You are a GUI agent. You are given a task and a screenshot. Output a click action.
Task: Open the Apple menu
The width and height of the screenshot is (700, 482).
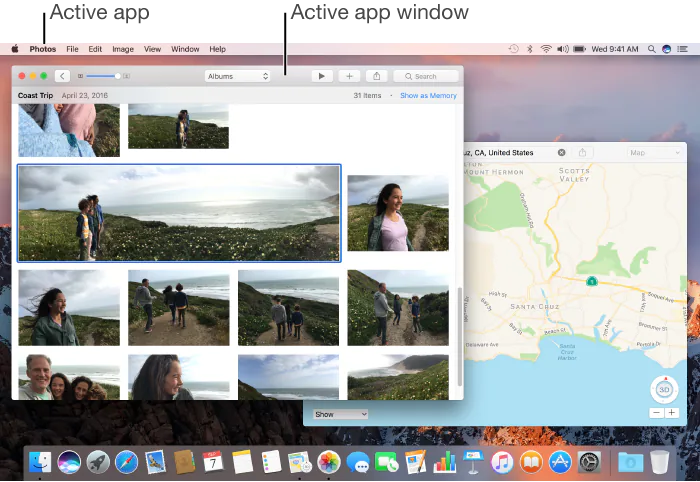click(x=15, y=49)
